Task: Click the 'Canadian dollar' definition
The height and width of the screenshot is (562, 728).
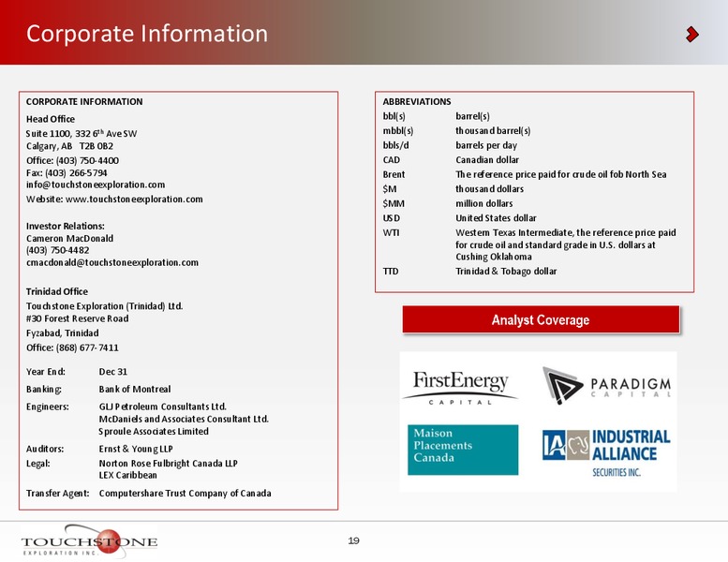Action: tap(487, 160)
